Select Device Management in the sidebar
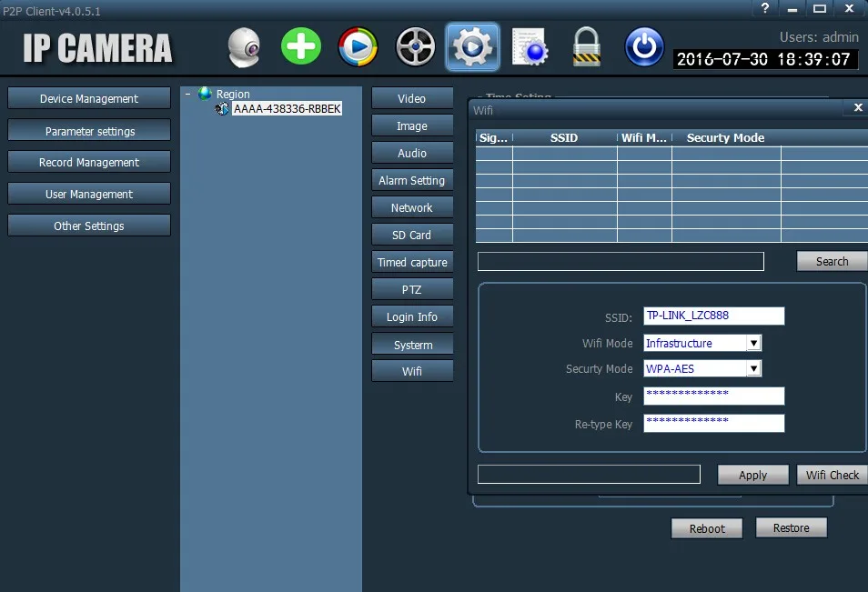Screen dimensions: 868x592 point(88,97)
